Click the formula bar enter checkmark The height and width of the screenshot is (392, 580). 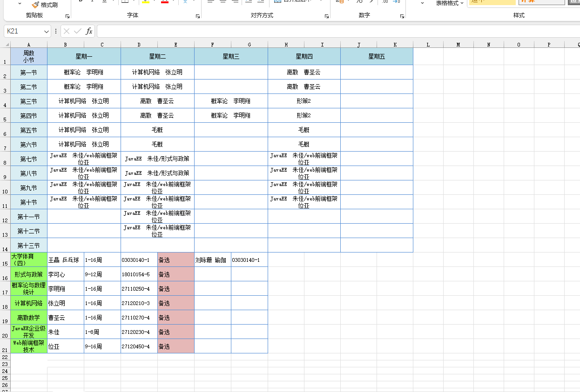[x=78, y=31]
